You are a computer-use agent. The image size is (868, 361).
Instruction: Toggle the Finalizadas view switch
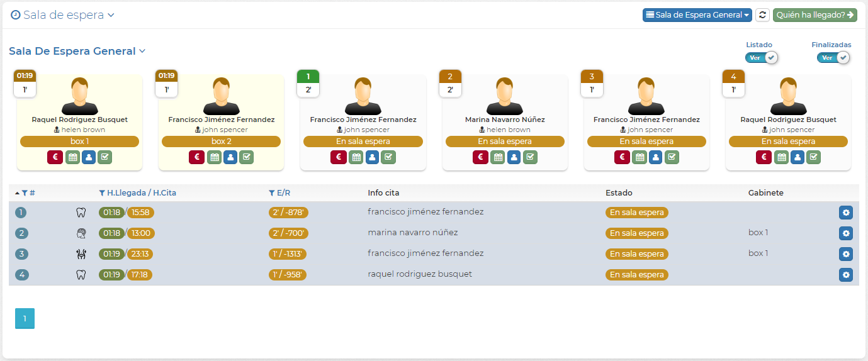[x=833, y=58]
